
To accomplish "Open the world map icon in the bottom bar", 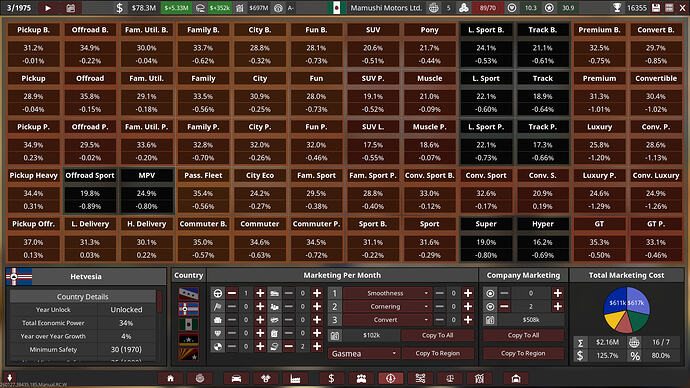I will [x=200, y=378].
